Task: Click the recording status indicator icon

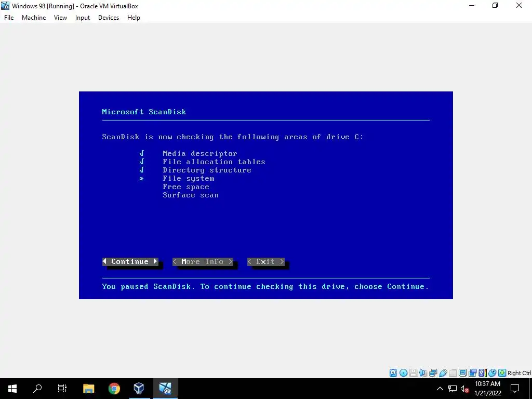Action: (x=472, y=373)
